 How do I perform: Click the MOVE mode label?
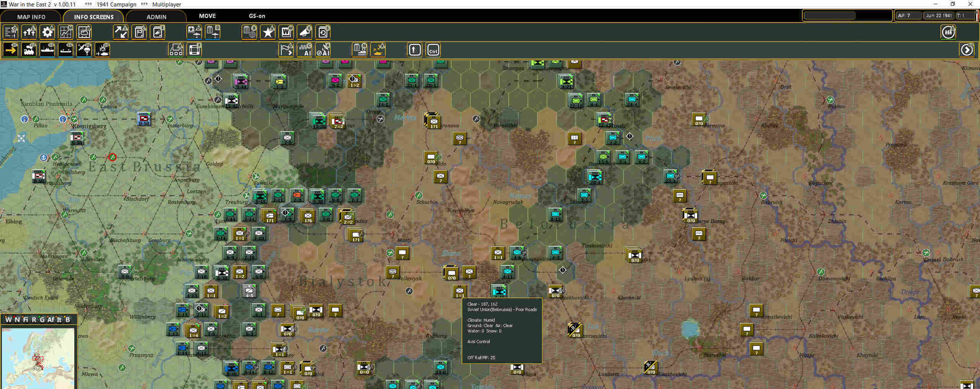point(207,16)
